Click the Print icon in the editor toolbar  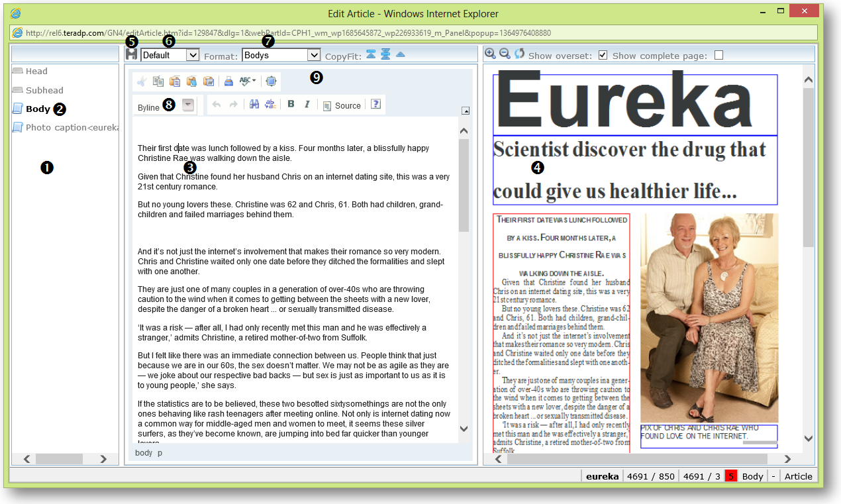click(x=228, y=81)
